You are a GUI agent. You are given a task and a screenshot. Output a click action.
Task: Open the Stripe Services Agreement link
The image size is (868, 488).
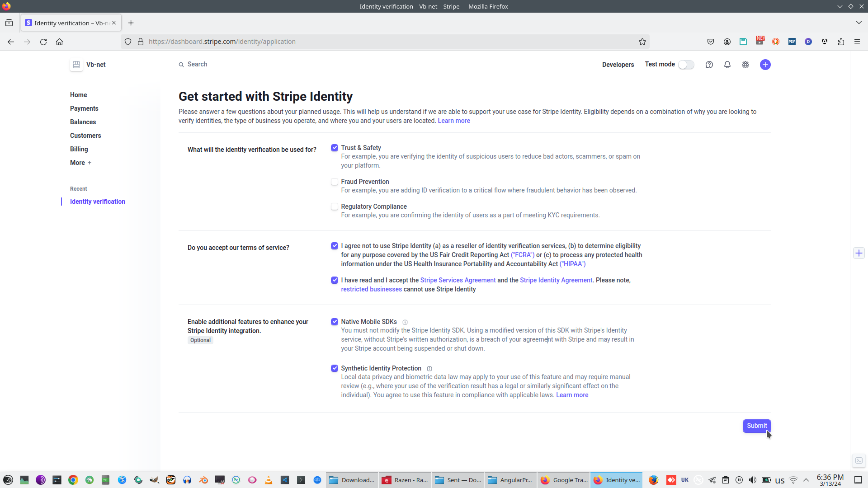[458, 280]
